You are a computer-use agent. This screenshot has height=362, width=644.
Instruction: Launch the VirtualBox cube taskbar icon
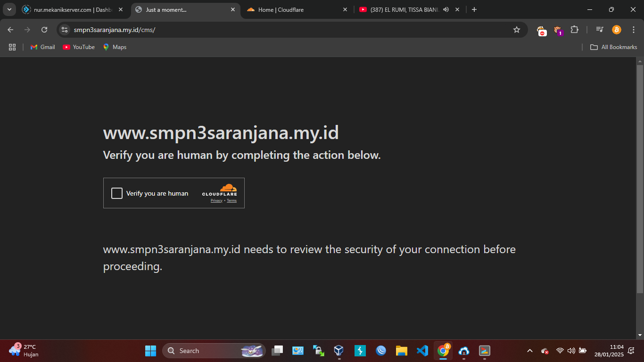(x=339, y=351)
